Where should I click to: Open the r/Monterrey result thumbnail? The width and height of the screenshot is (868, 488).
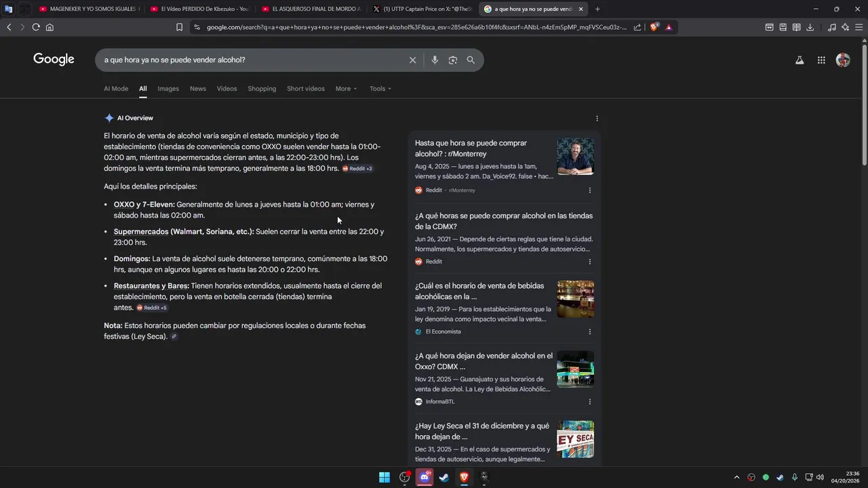pos(575,157)
